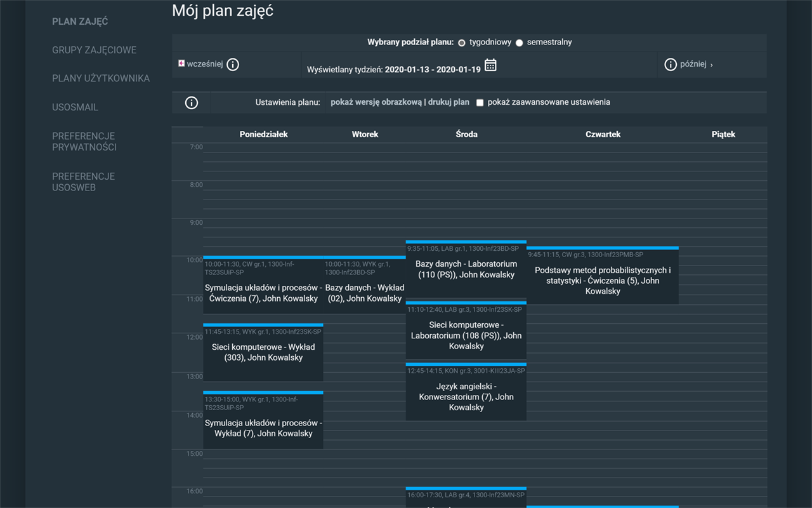This screenshot has width=812, height=508.
Task: Click Poniedziałek column header
Action: (x=264, y=135)
